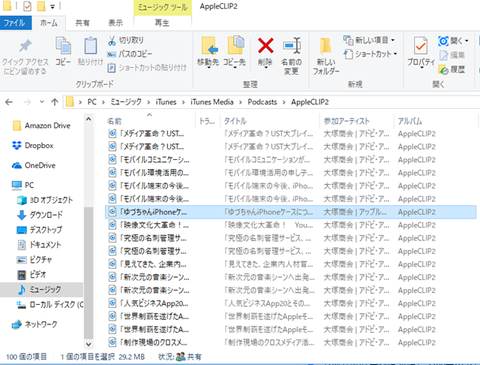Open Quick Access Toolbar customize dropdown
This screenshot has height=365, width=480.
tap(53, 6)
